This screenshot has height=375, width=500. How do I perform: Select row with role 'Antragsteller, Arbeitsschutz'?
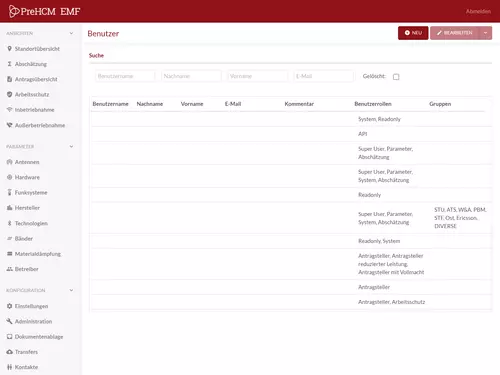coord(291,302)
